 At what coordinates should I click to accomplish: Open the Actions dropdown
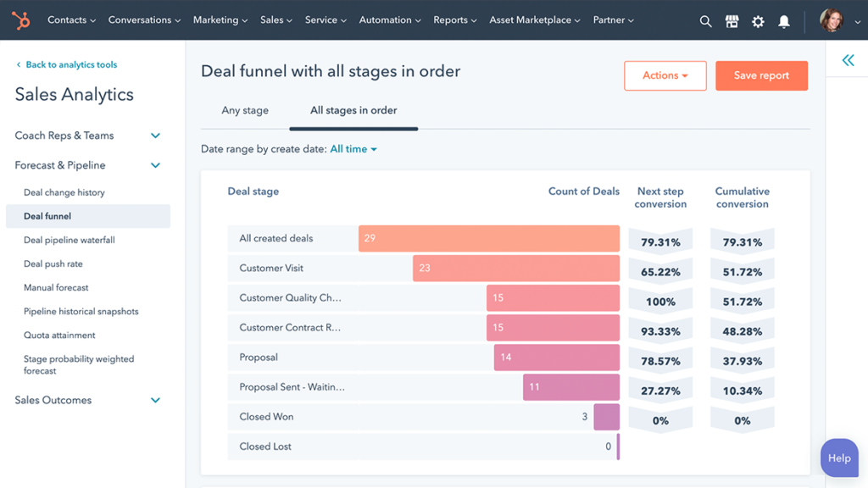point(665,75)
